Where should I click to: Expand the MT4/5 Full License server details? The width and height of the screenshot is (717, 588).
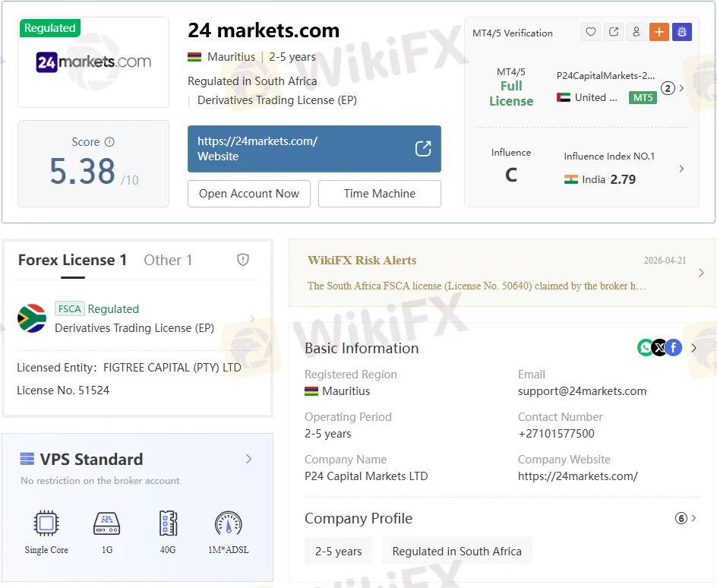pyautogui.click(x=681, y=88)
